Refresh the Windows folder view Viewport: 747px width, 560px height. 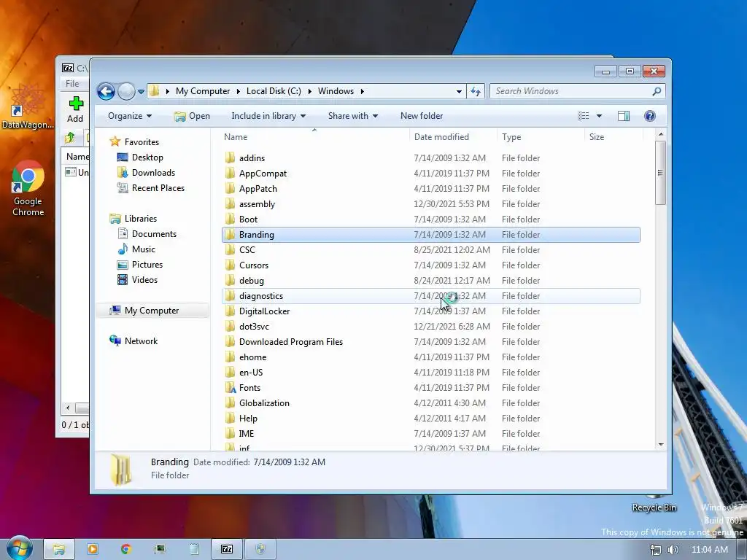(476, 91)
